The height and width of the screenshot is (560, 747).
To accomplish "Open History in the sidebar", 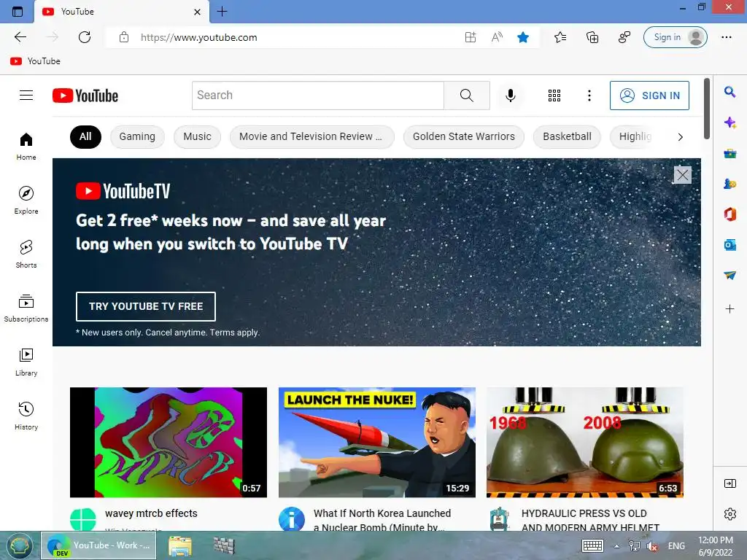I will [x=26, y=416].
